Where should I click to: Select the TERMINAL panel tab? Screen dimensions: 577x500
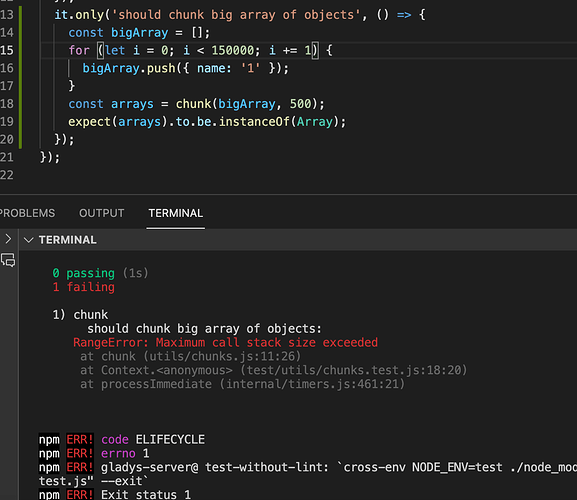pos(176,213)
